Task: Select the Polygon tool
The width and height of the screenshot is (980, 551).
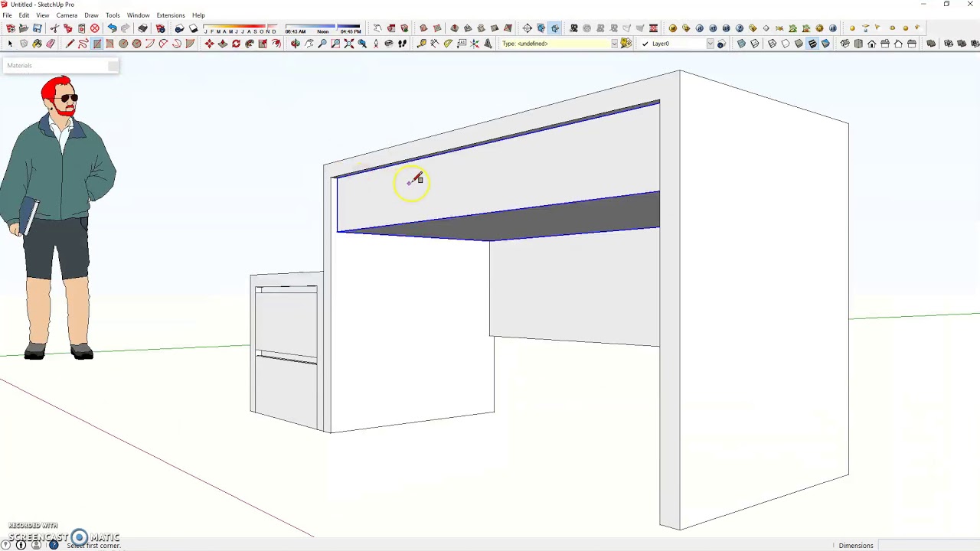Action: 136,44
